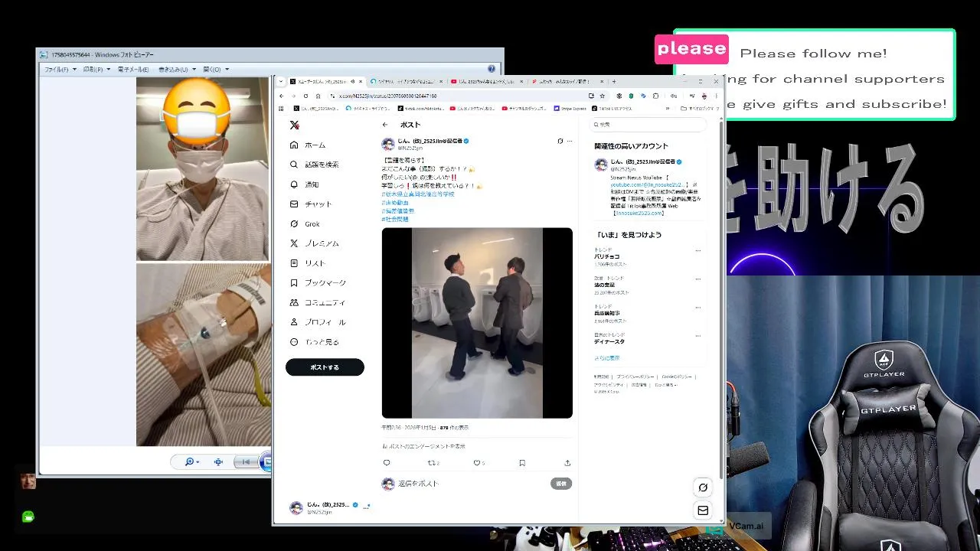
Task: Open tab search dropdown in browser
Action: (x=281, y=81)
